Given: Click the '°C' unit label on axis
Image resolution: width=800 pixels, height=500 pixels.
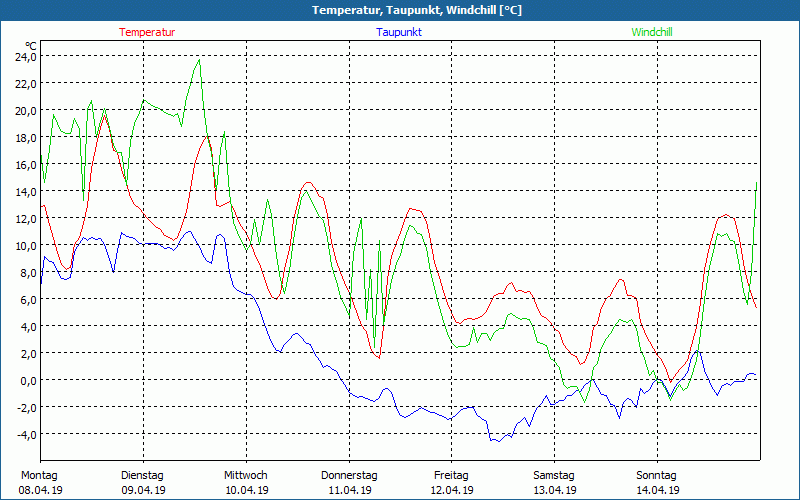Looking at the screenshot, I should coord(31,46).
